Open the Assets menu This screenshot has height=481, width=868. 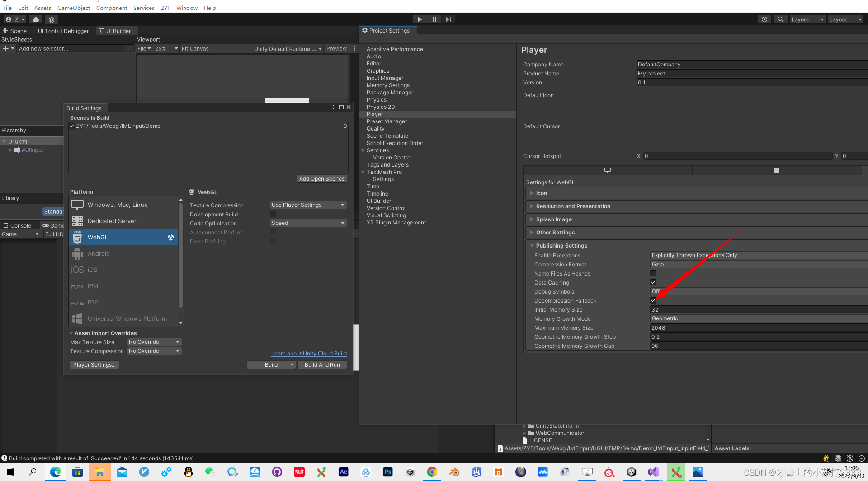coord(42,8)
